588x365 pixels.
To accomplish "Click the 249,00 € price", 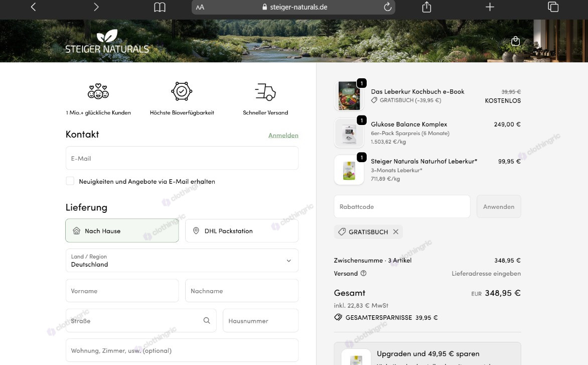I will tap(507, 124).
